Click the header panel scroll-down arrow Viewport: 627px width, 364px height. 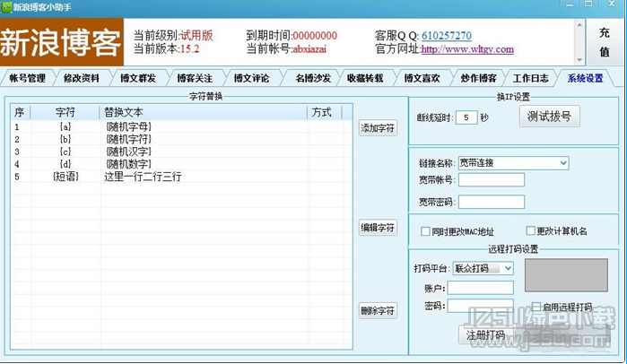point(579,59)
